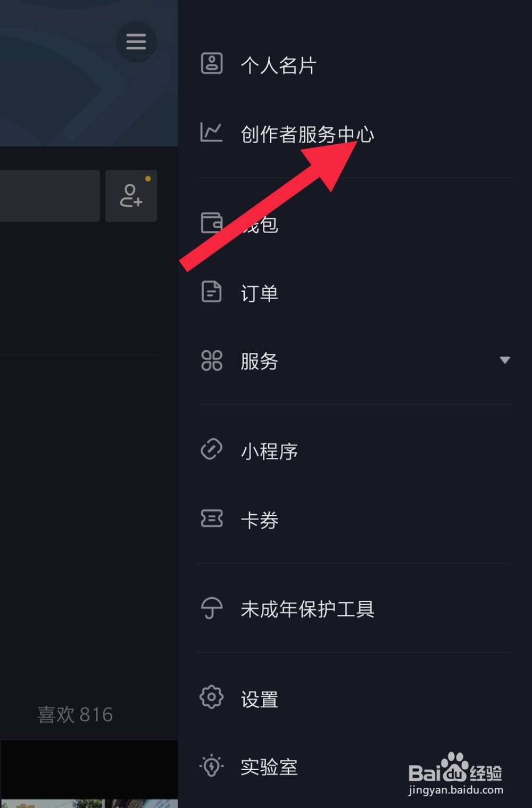Click the add friend icon
Image resolution: width=532 pixels, height=808 pixels.
click(x=131, y=196)
